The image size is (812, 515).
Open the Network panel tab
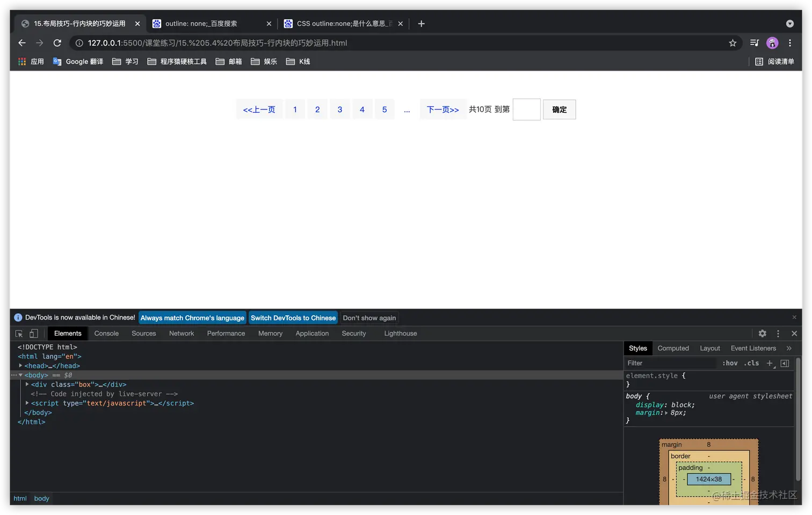182,333
